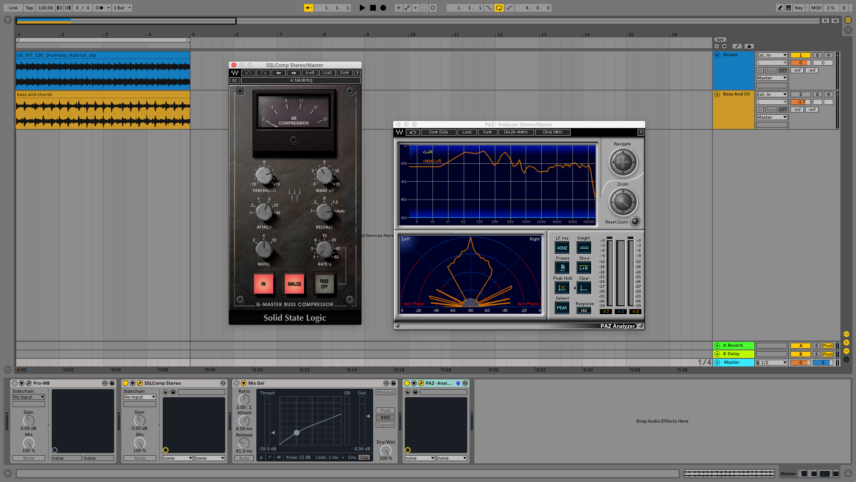
Task: Open the Drums track Ext. In dropdown
Action: click(771, 55)
